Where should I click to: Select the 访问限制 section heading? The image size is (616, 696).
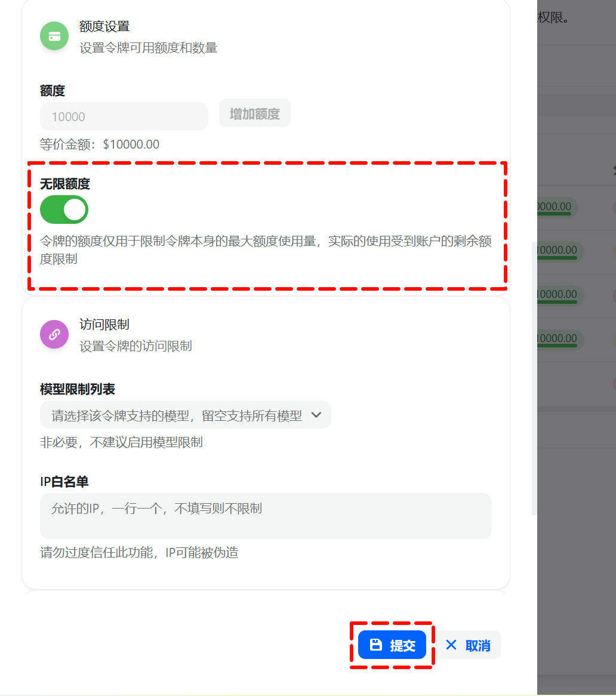pyautogui.click(x=104, y=325)
